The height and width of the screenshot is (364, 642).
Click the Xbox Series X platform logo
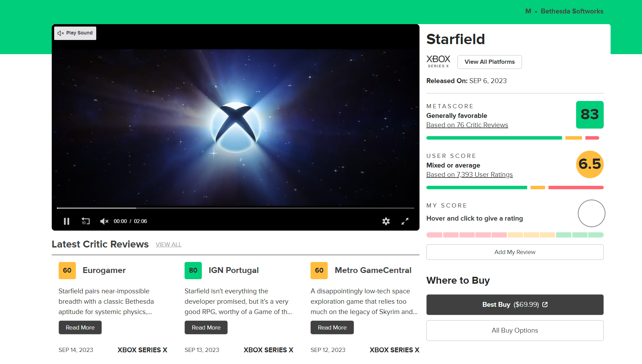pyautogui.click(x=438, y=61)
